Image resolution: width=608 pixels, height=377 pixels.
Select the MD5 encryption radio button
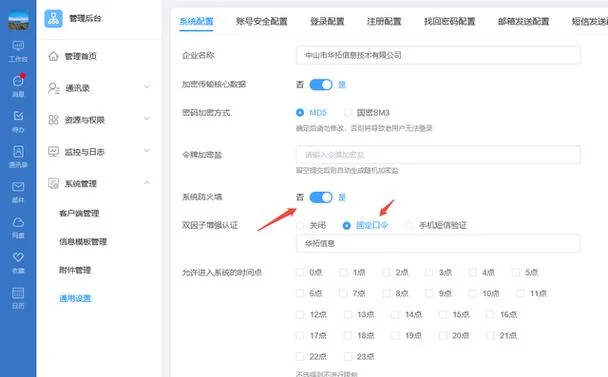click(300, 112)
